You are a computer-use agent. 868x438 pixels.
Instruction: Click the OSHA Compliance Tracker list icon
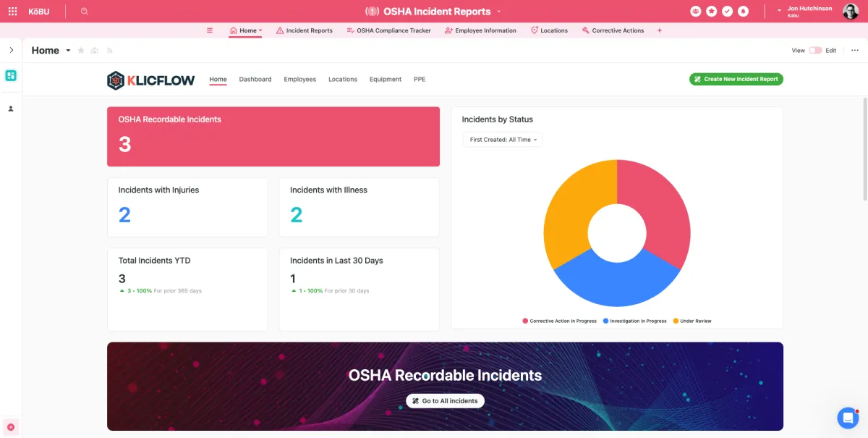(350, 30)
